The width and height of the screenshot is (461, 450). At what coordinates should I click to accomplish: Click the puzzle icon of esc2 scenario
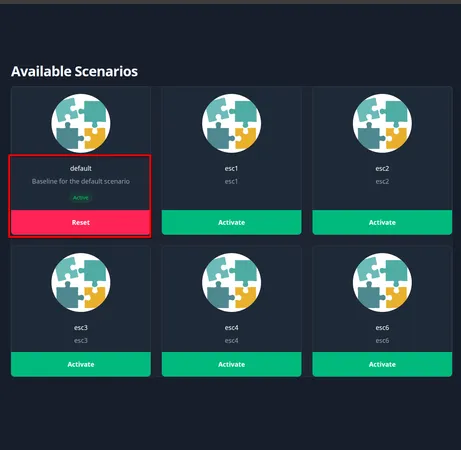[382, 123]
